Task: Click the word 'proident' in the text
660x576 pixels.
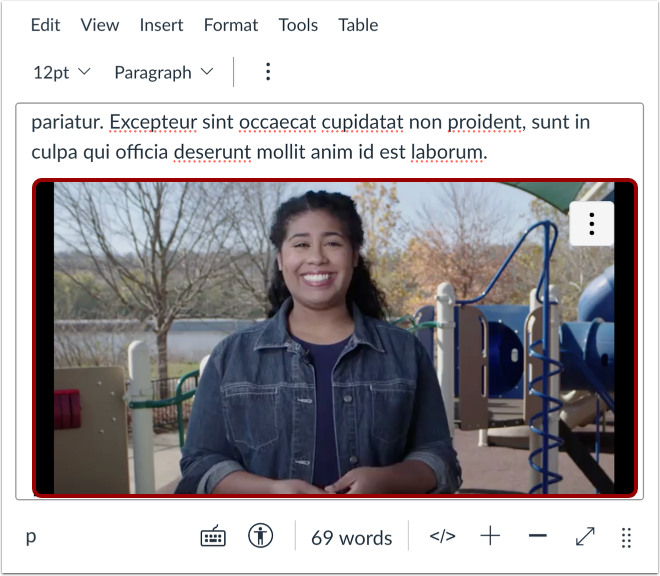Action: tap(484, 123)
